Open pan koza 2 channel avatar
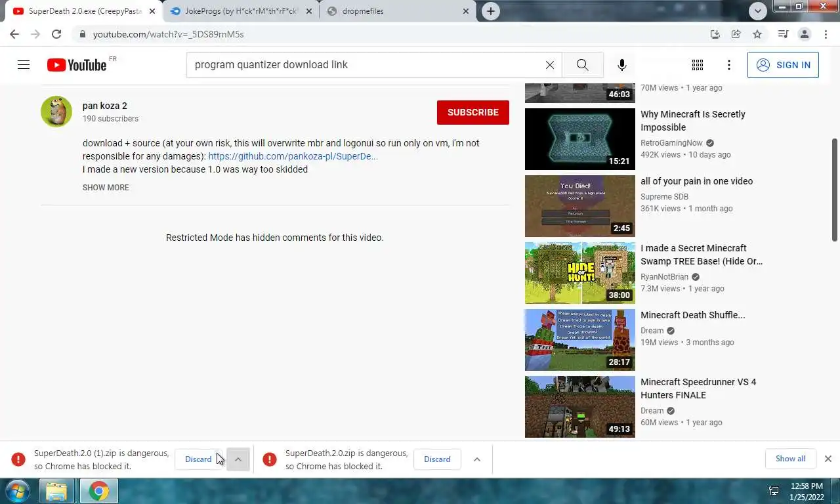 click(x=56, y=112)
